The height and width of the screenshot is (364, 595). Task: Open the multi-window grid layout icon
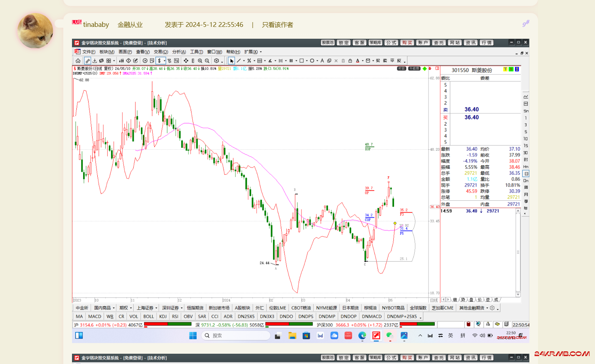point(108,61)
